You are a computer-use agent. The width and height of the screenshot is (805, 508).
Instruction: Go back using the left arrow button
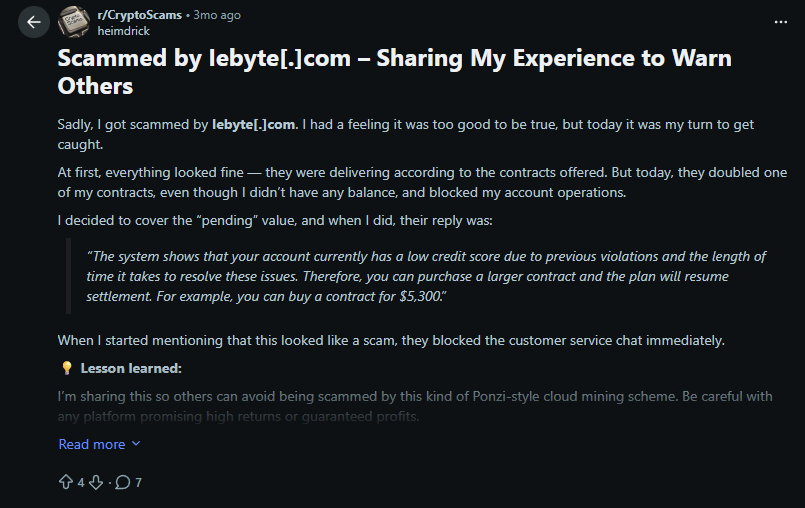coord(34,22)
